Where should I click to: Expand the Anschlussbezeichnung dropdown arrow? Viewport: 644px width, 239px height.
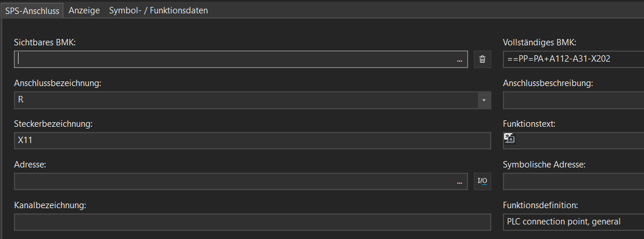point(484,101)
